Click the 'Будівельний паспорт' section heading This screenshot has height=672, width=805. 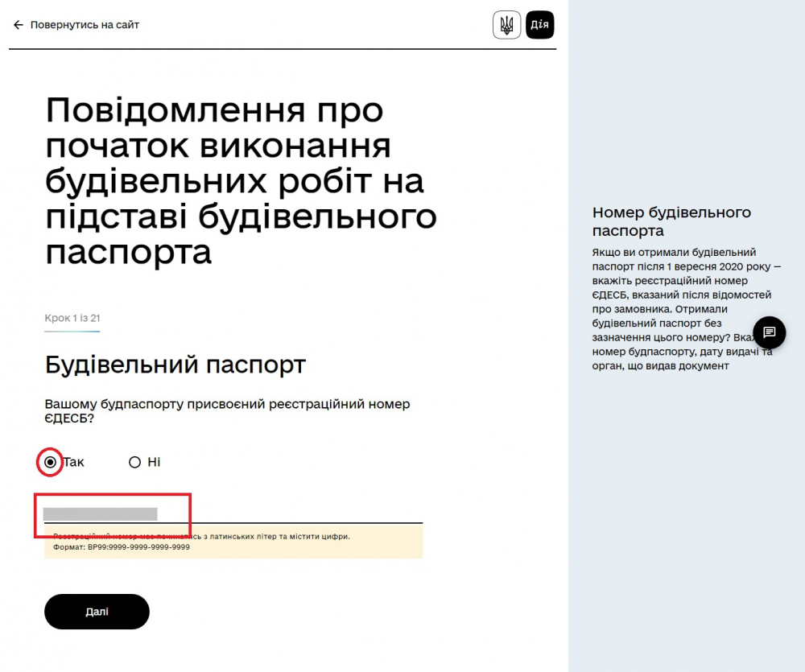pos(175,365)
